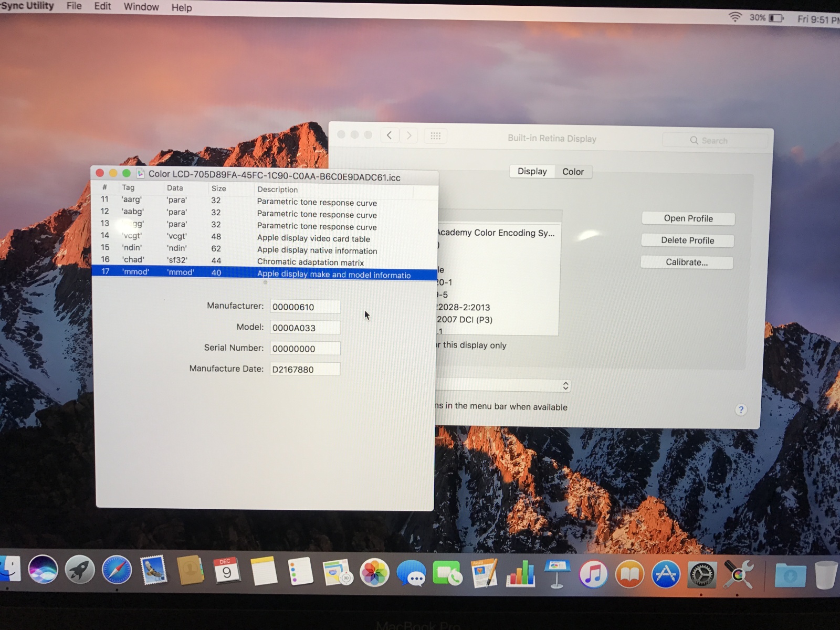Open App Store icon in dock
This screenshot has height=630, width=840.
pyautogui.click(x=666, y=575)
